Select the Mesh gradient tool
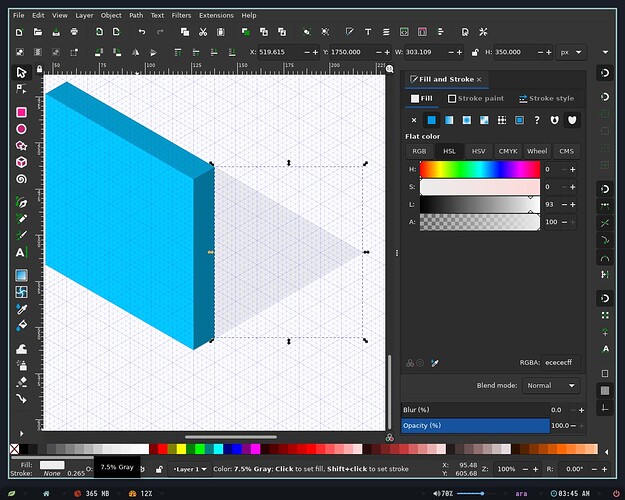 pos(22,292)
